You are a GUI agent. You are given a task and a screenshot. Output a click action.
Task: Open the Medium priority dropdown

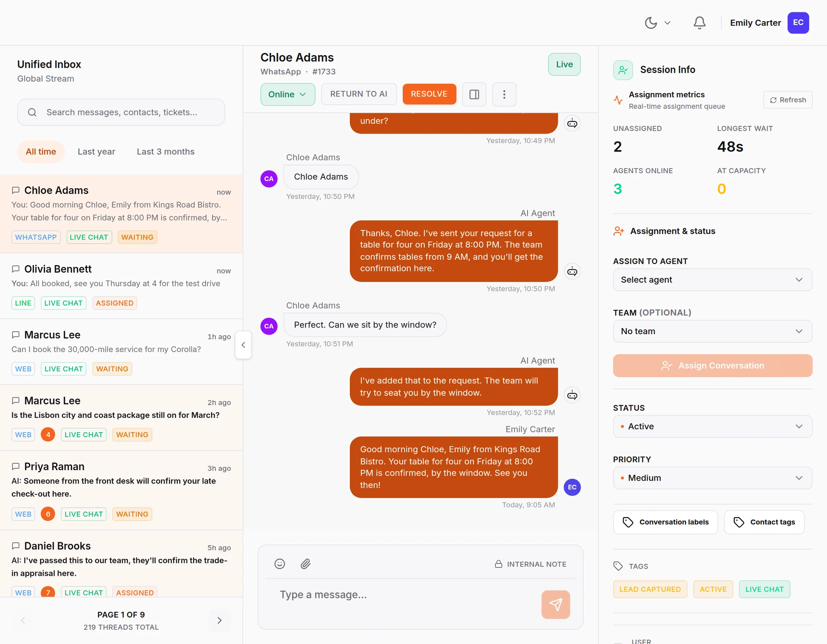click(x=712, y=478)
